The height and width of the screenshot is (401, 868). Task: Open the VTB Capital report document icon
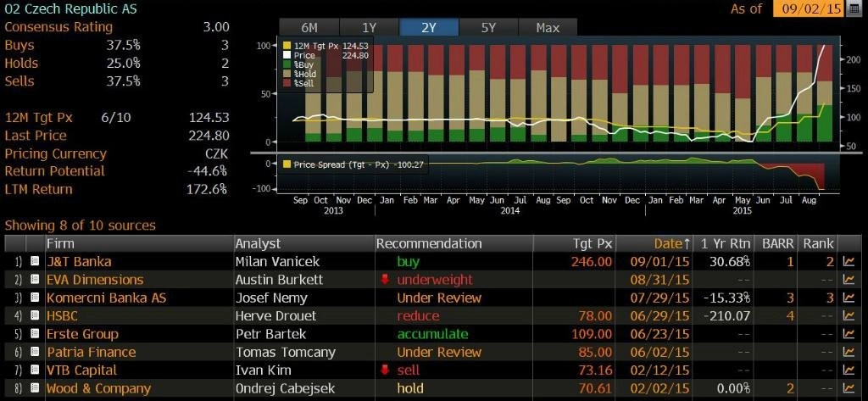pos(35,370)
